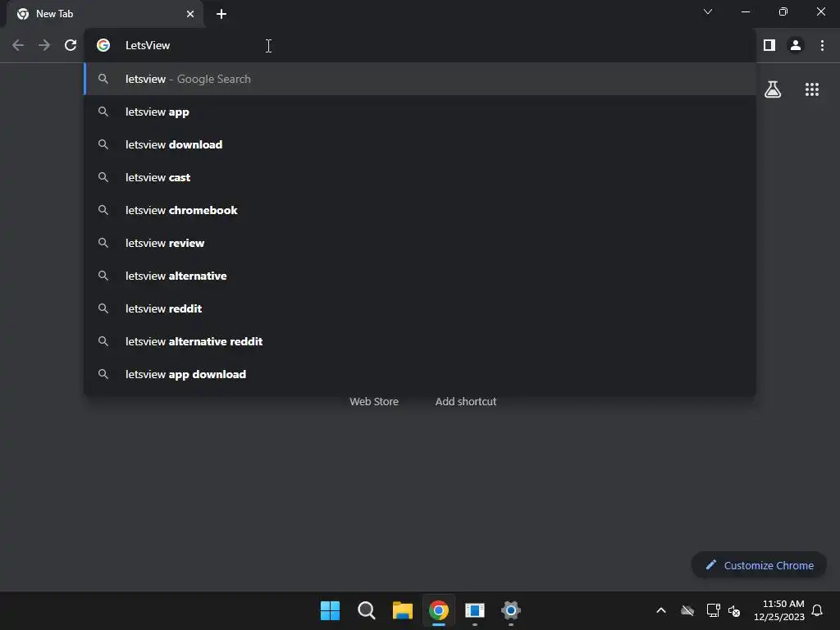Open Windows Search from the taskbar
The height and width of the screenshot is (630, 840).
click(x=367, y=610)
